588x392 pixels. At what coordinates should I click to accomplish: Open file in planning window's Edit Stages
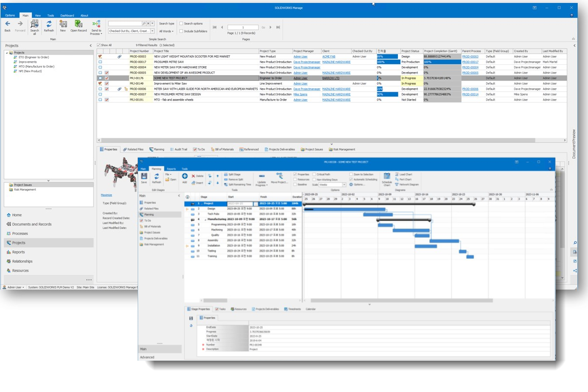[171, 179]
